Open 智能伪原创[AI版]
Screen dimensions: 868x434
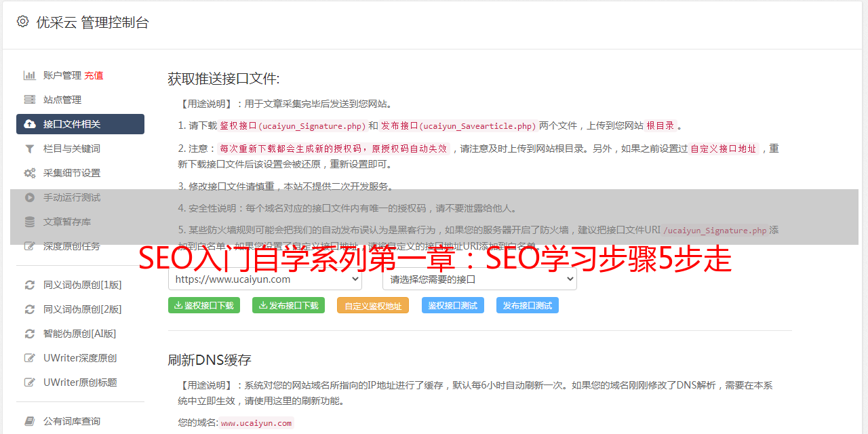click(x=80, y=334)
